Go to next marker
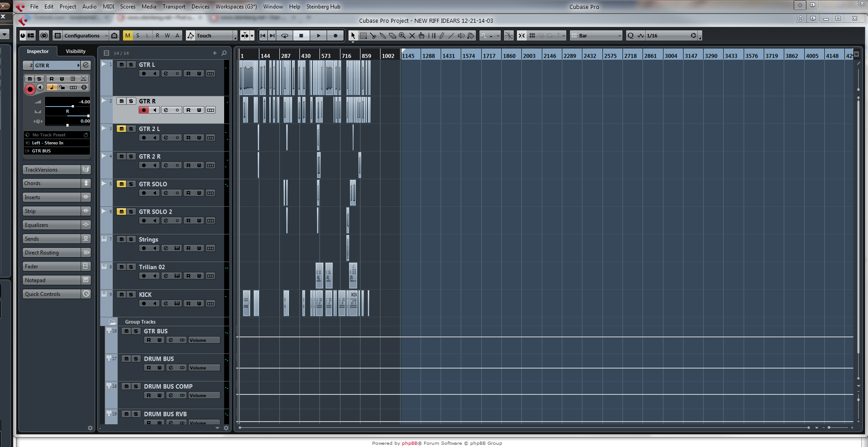 point(272,36)
